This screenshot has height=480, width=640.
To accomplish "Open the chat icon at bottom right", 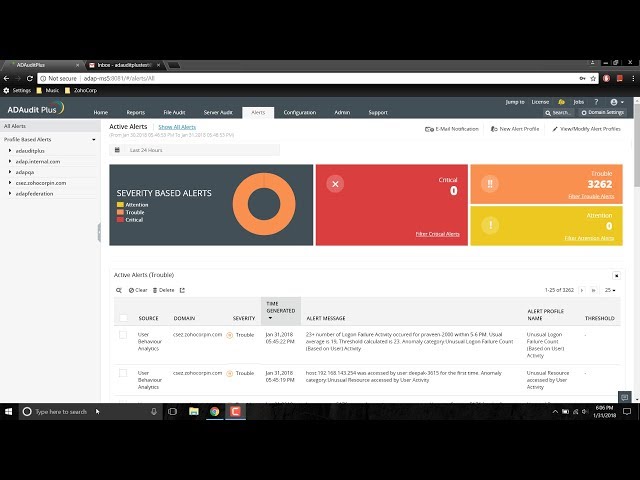I will coord(624,397).
